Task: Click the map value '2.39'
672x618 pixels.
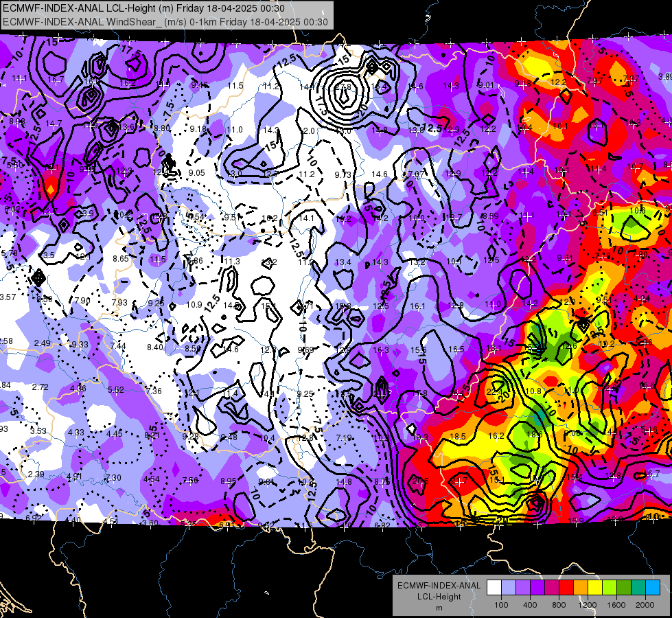Action: click(36, 474)
